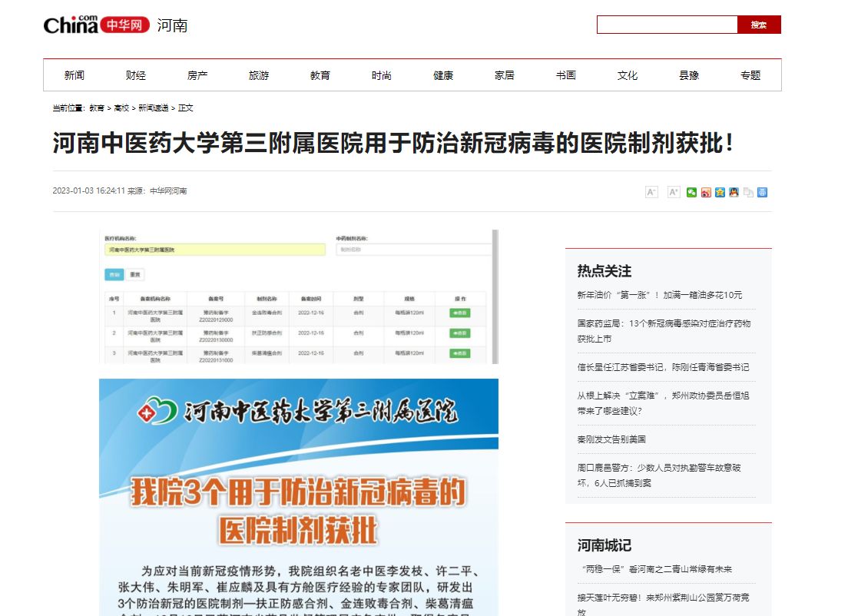
Task: Click the search input field
Action: 667,25
